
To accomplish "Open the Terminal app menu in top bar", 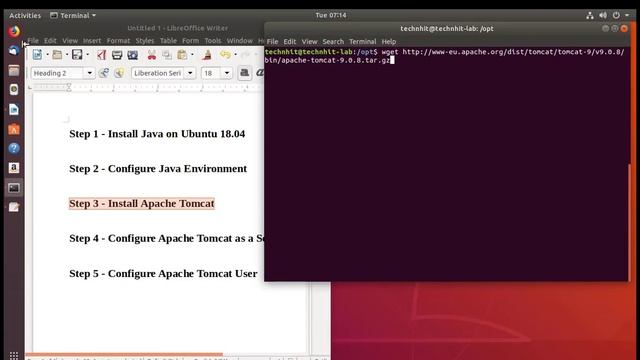I will [x=73, y=16].
